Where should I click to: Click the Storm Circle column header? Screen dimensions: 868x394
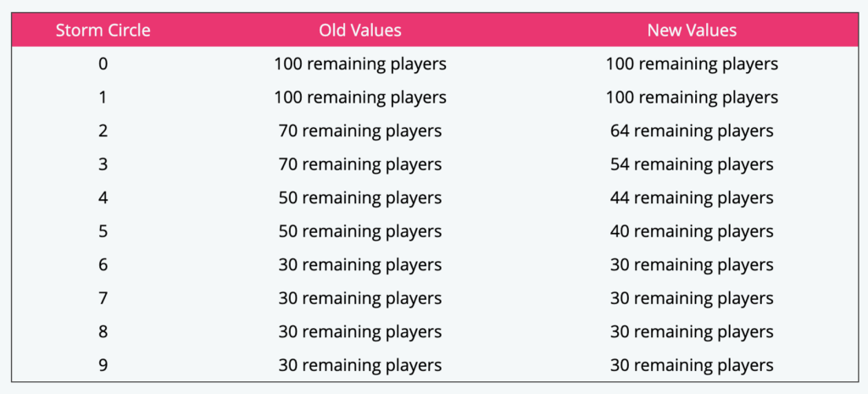[103, 31]
